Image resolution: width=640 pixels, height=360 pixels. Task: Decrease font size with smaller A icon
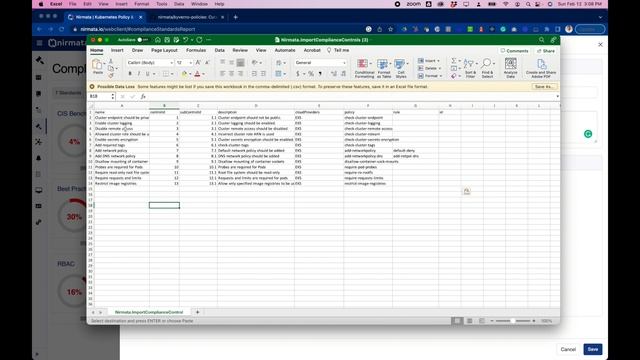pos(207,62)
